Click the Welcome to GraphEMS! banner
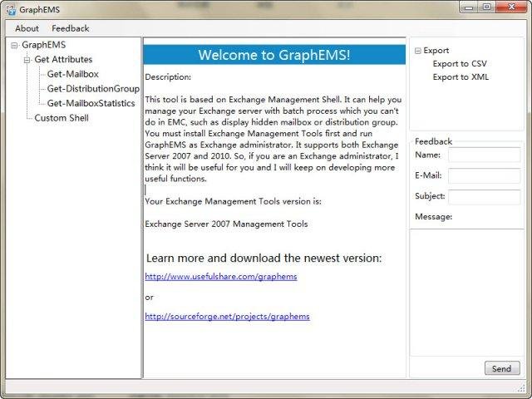532x399 pixels. 274,55
